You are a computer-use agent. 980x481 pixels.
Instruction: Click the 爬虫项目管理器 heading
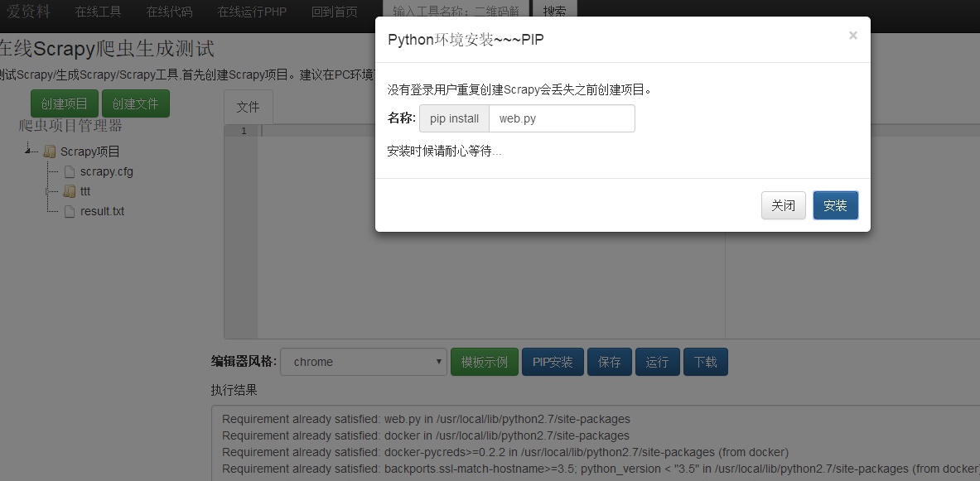70,126
